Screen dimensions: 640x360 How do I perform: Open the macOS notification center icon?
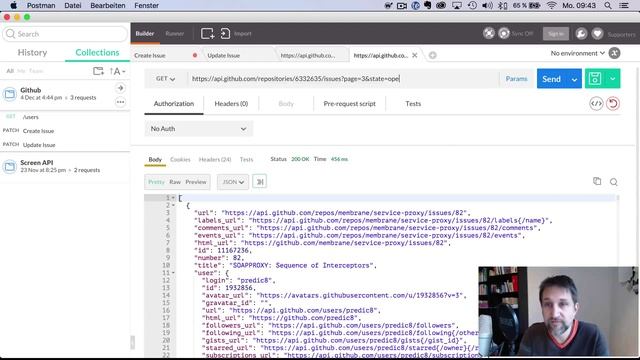point(624,5)
